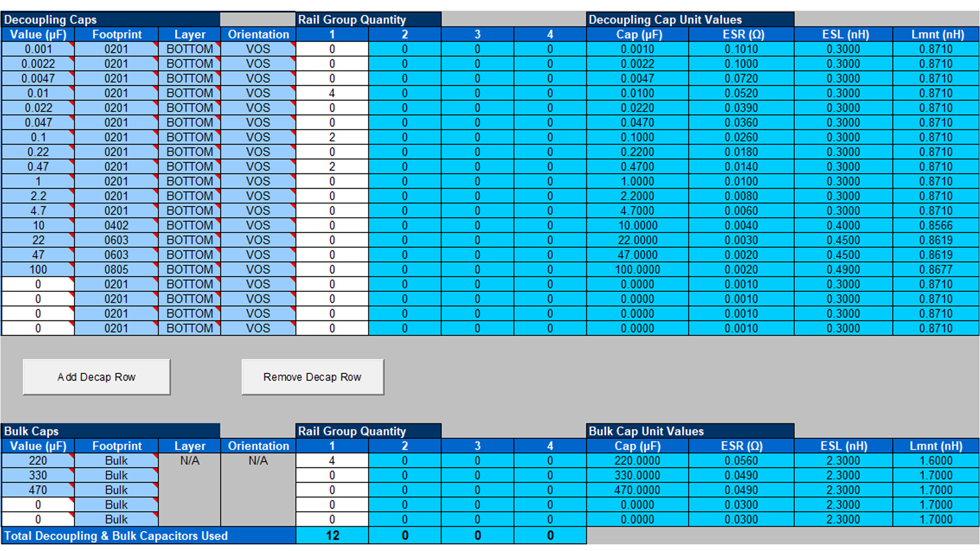Click the 470 µF Bulk footprint cell
The height and width of the screenshot is (551, 980).
(x=116, y=490)
